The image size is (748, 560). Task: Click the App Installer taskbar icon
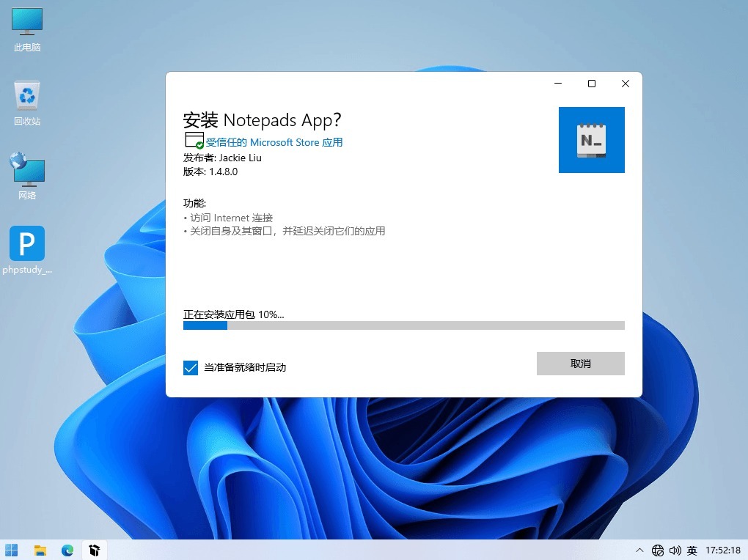[94, 550]
